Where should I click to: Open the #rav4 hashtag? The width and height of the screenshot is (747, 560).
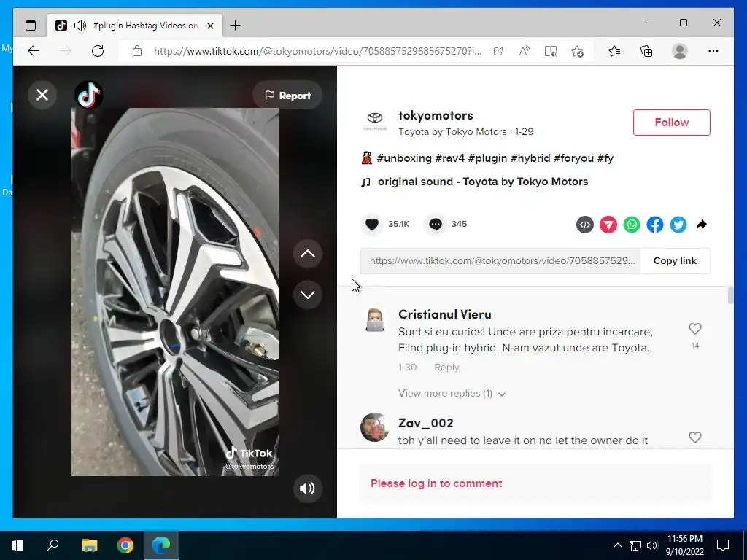449,158
